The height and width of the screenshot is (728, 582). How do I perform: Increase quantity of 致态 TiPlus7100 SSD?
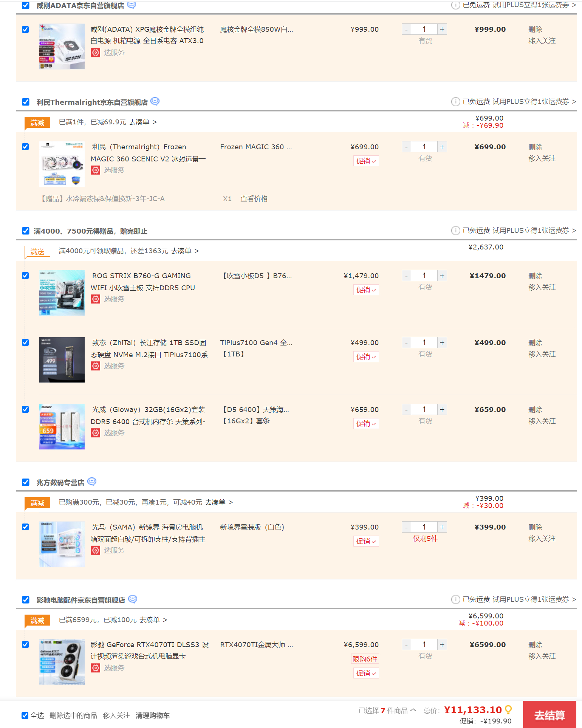[x=442, y=343]
